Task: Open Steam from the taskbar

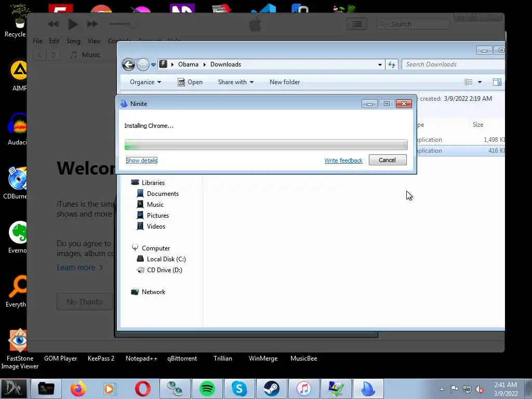Action: point(271,389)
